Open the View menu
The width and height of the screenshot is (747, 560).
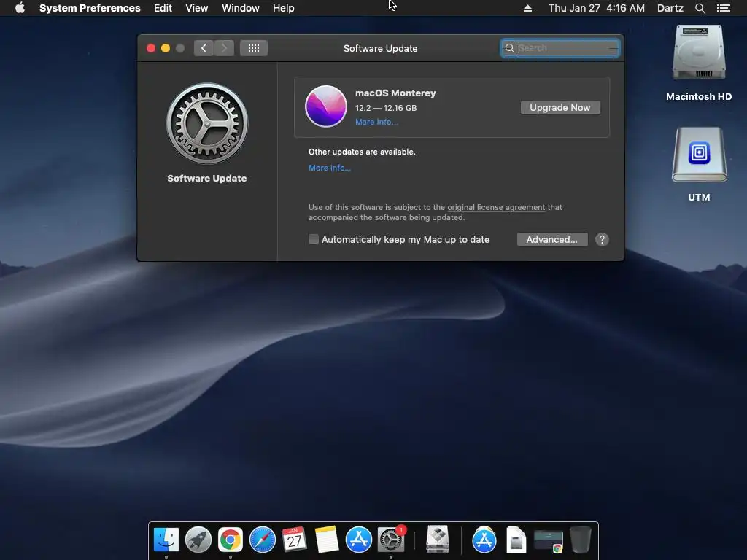[196, 8]
